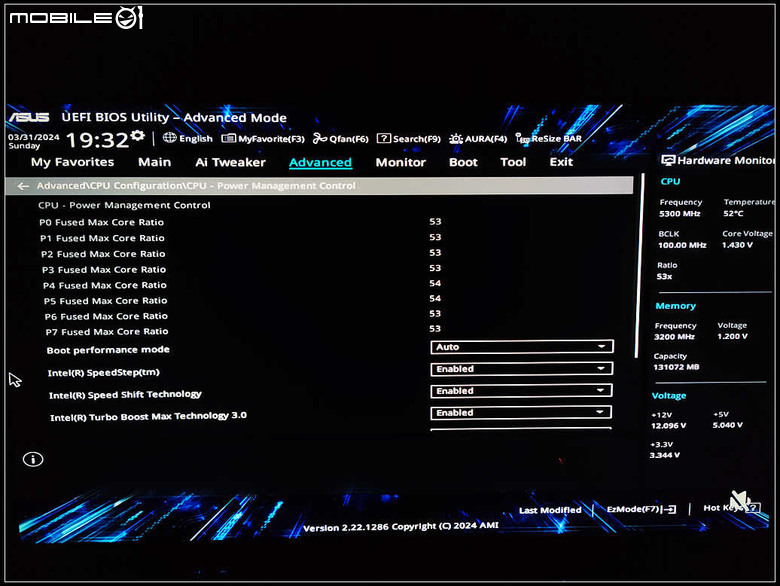
Task: Switch to EzMode(F7)
Action: [x=641, y=509]
